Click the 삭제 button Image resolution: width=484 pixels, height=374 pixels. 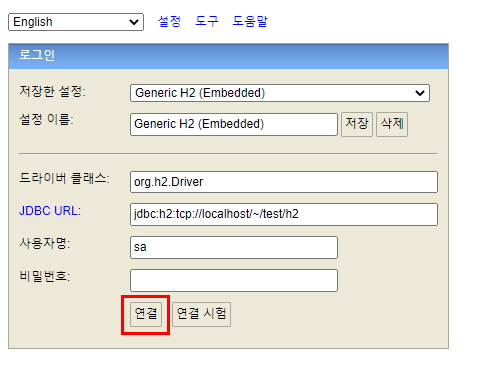point(392,124)
